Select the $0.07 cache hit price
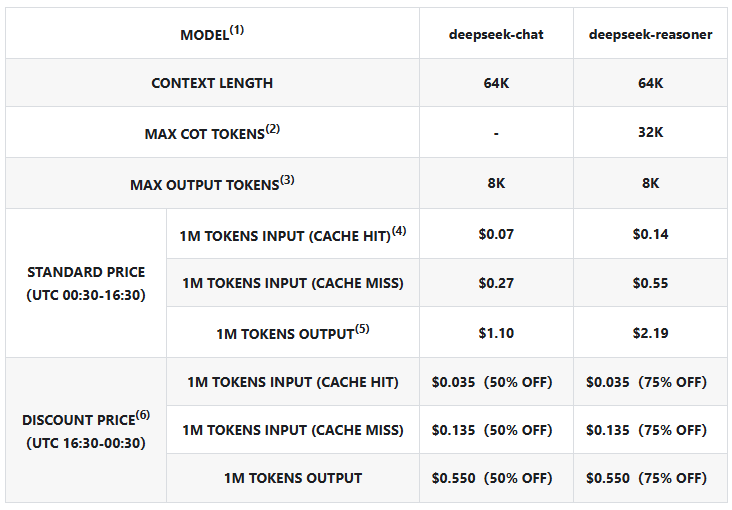732x510 pixels. (496, 234)
